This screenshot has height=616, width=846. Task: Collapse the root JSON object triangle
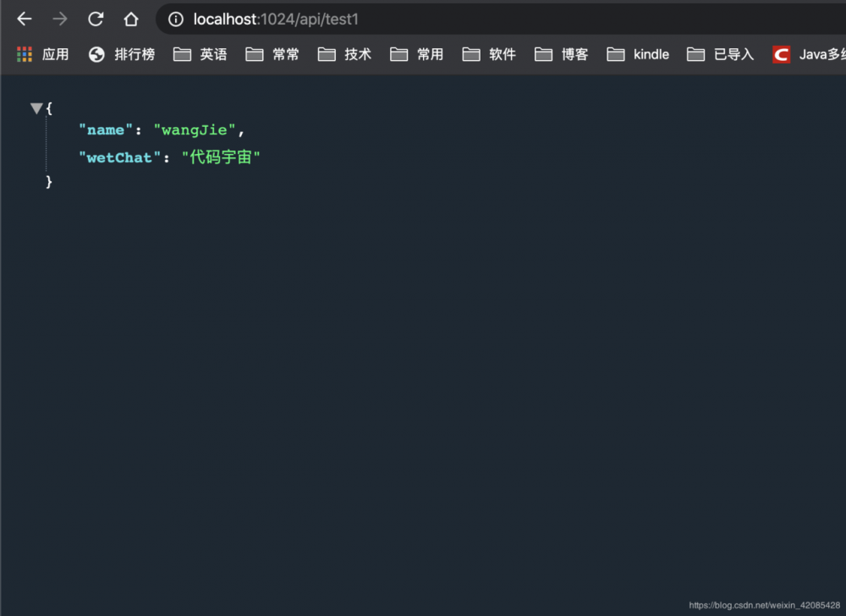(x=36, y=107)
